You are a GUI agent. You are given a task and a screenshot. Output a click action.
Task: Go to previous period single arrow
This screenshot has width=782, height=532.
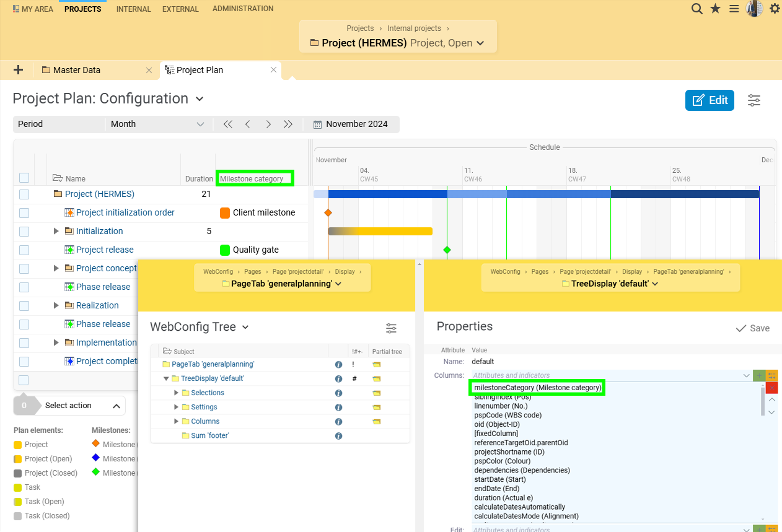pos(248,124)
